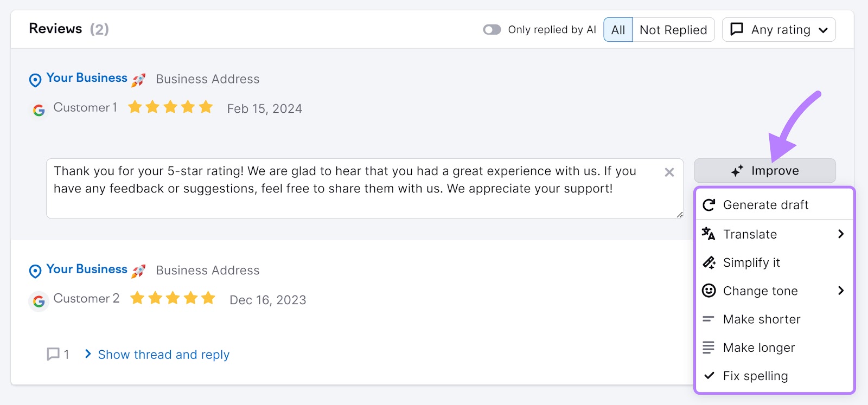Expand the Change tone submenu chevron

tap(841, 291)
